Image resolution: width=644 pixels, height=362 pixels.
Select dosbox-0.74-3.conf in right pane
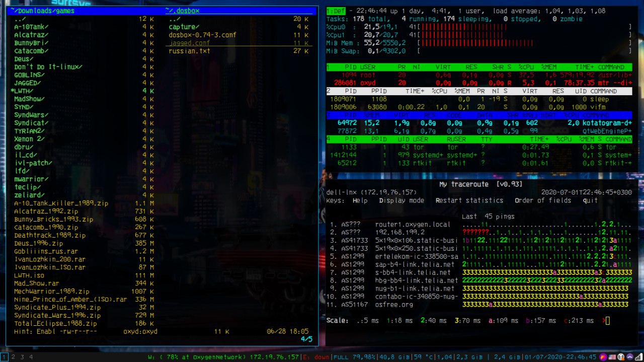coord(202,35)
